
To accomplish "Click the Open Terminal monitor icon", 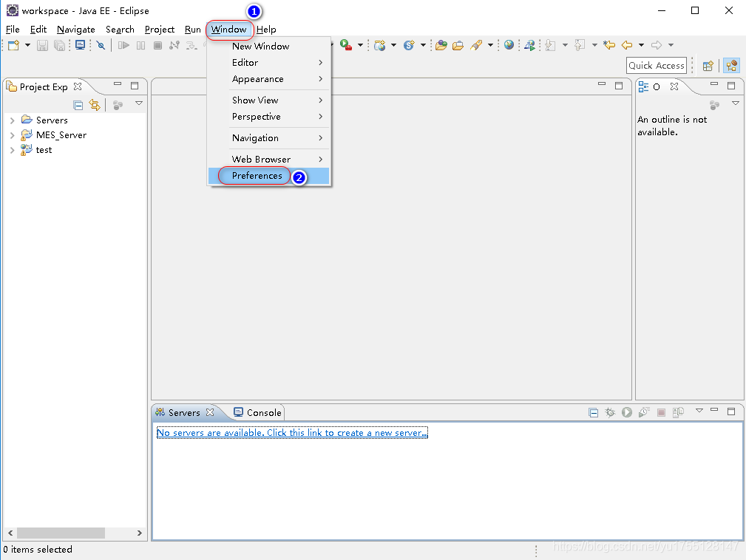I will [80, 45].
